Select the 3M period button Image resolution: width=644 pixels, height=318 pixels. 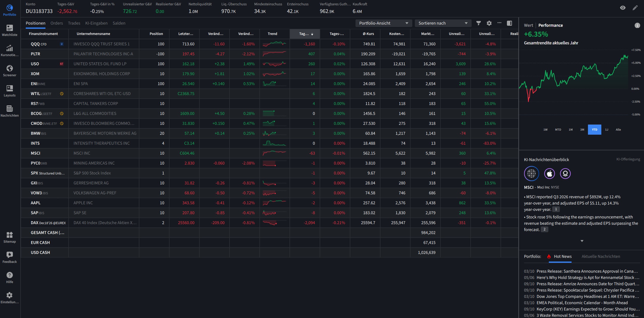click(582, 130)
